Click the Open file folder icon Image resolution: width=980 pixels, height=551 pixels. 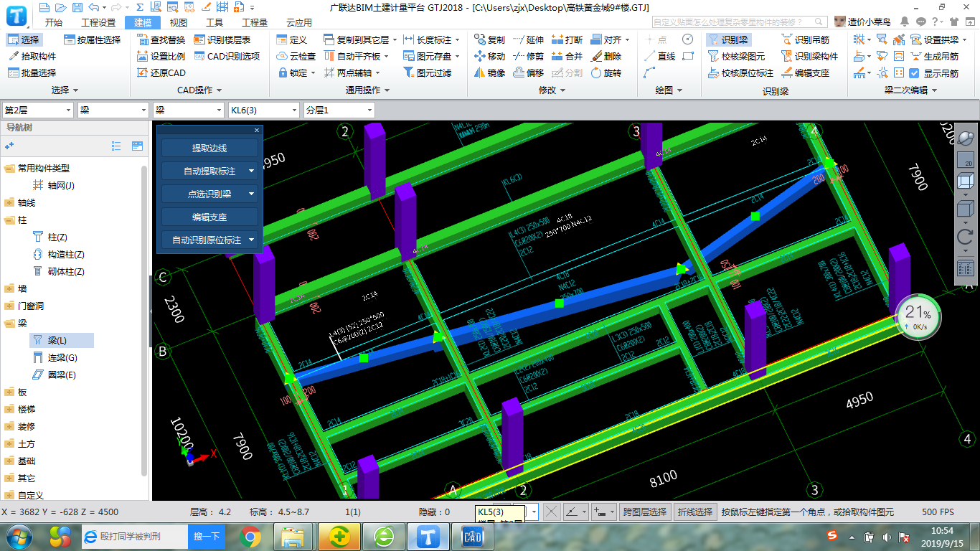(61, 7)
